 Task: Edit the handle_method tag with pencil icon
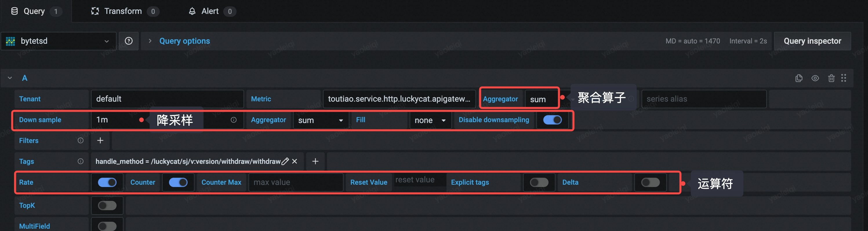285,162
